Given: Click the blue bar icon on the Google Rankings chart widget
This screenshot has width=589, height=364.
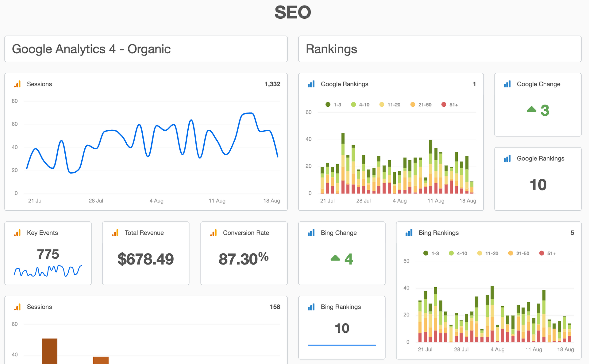Looking at the screenshot, I should 311,84.
